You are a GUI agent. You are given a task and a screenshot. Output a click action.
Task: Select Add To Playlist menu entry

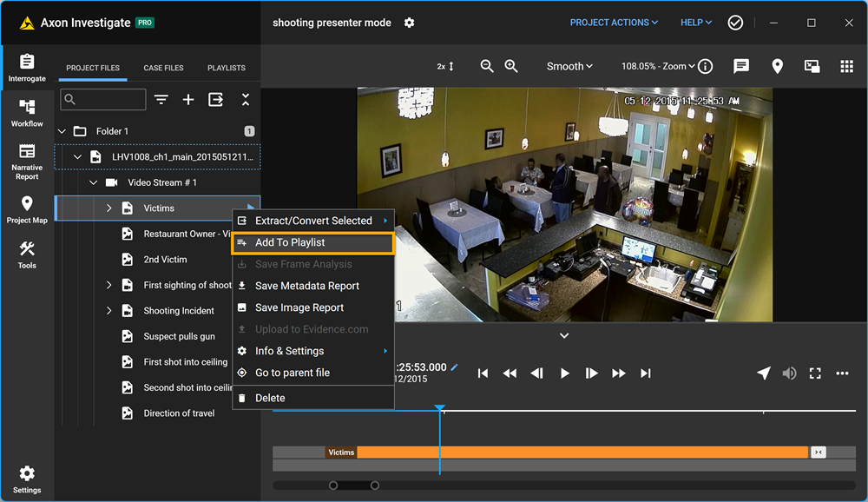click(313, 242)
